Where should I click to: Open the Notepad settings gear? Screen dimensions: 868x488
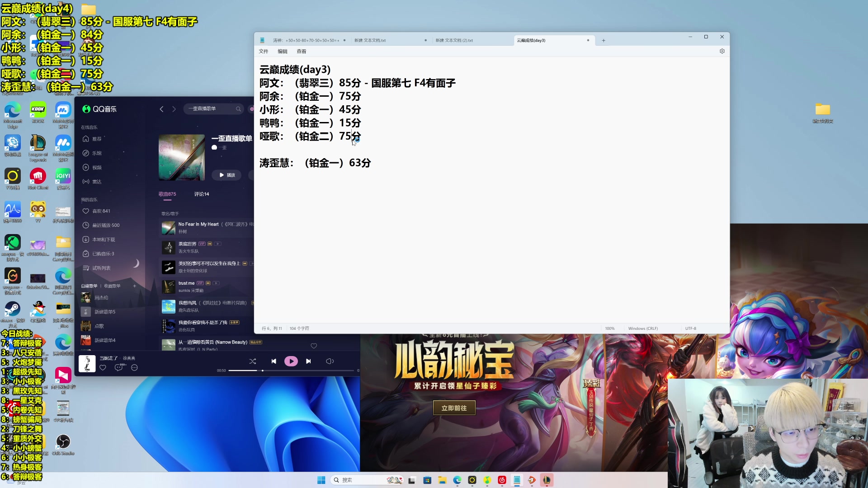722,51
